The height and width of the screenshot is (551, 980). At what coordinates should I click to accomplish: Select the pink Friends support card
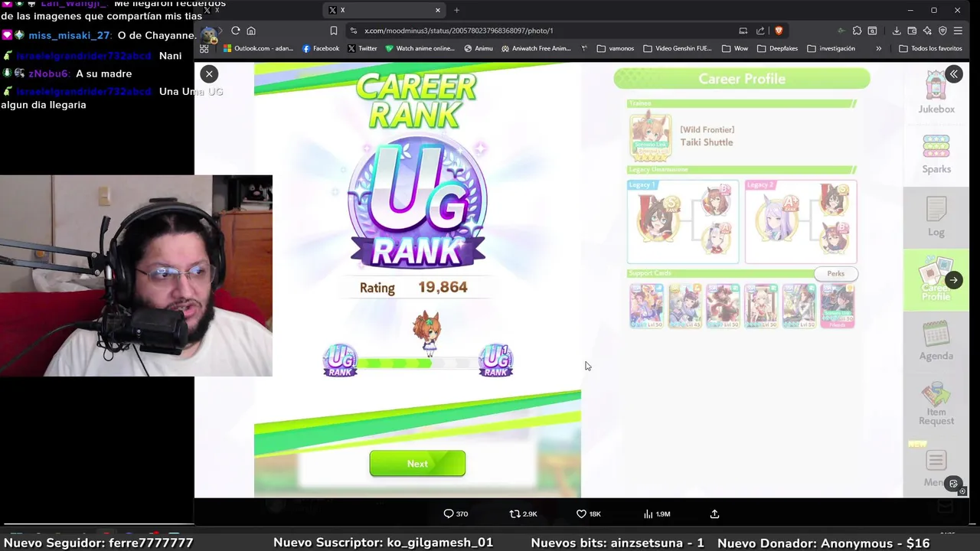pyautogui.click(x=838, y=305)
